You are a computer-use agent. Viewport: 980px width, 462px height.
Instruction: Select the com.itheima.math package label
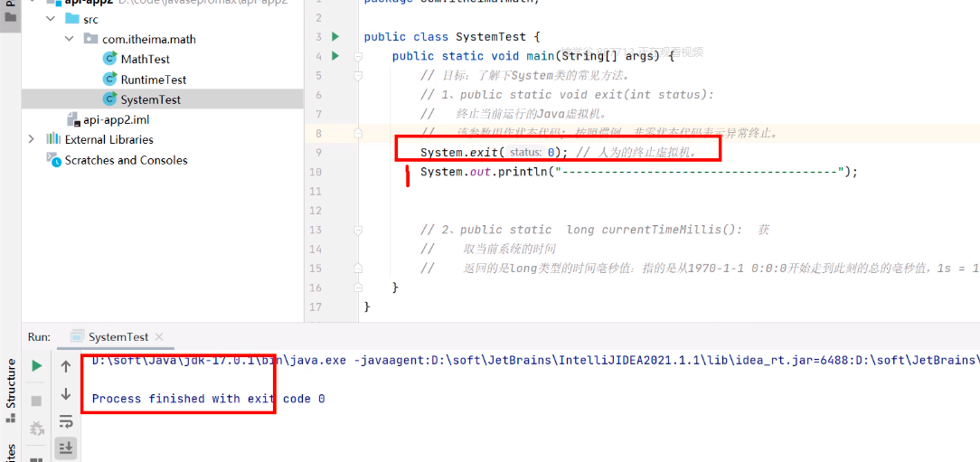(x=149, y=39)
